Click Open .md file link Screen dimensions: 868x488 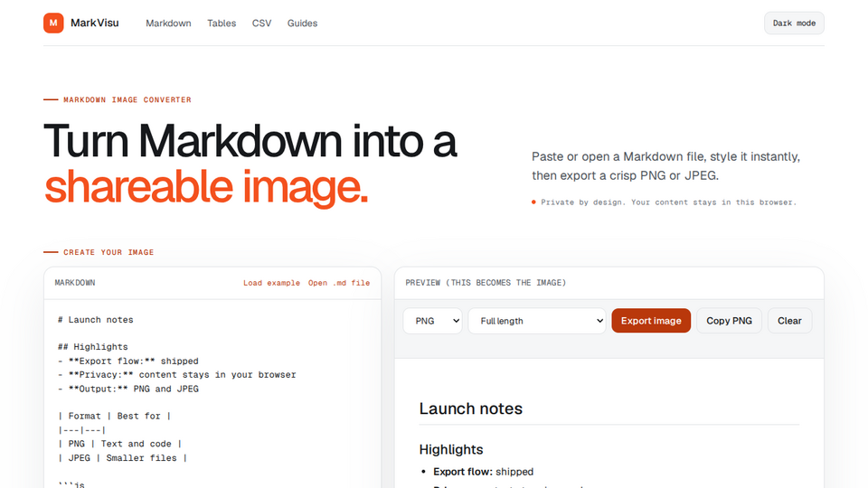pos(339,283)
